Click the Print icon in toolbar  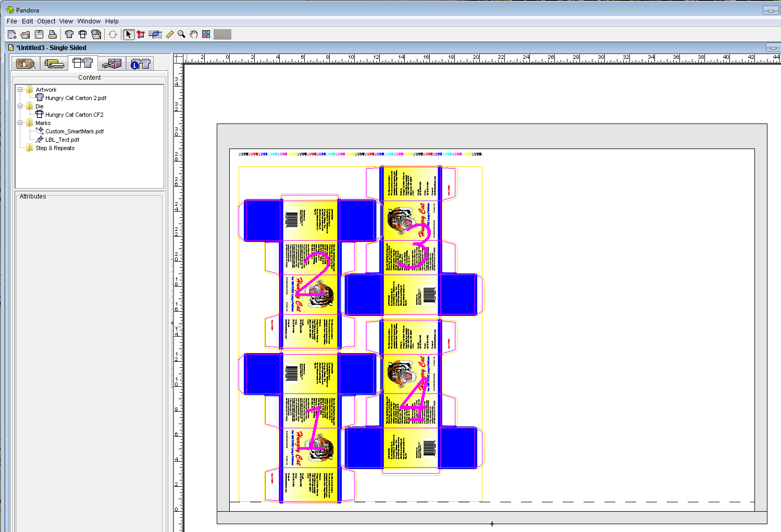point(53,34)
